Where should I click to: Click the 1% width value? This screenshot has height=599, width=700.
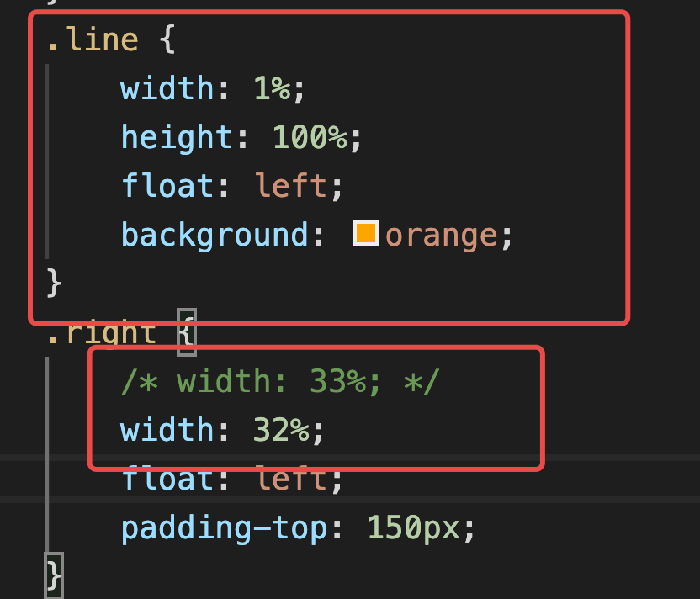click(271, 87)
